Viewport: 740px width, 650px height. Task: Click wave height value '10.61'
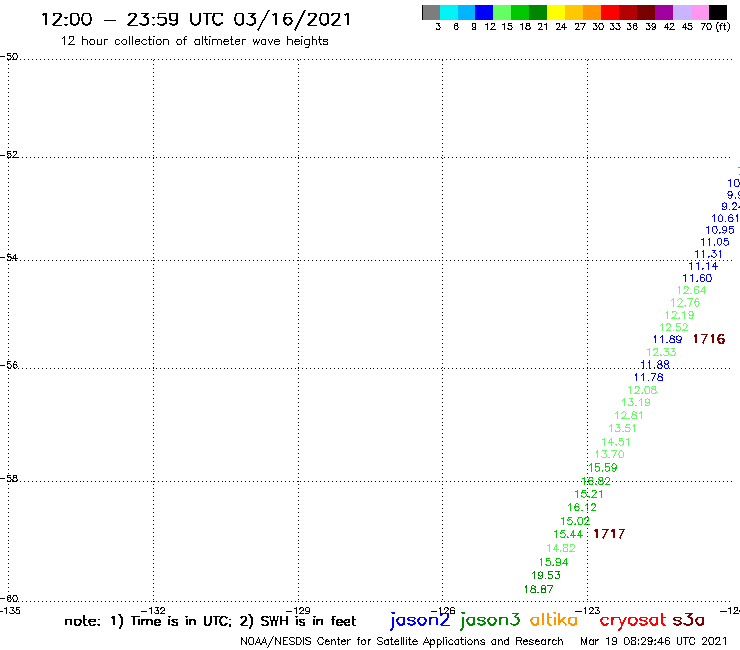pos(725,219)
